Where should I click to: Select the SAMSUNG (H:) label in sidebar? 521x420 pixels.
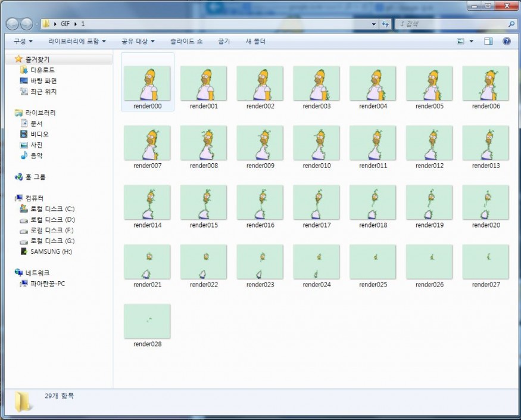(51, 251)
